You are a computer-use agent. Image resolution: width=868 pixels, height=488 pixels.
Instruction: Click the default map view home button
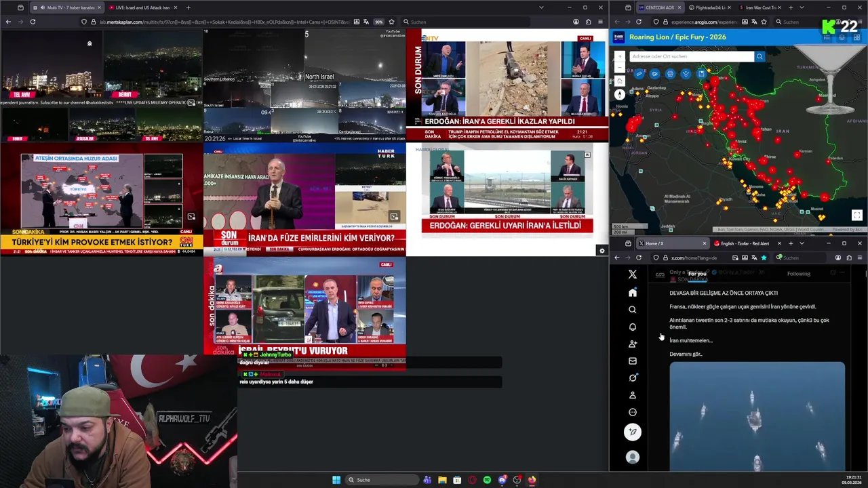pos(620,81)
